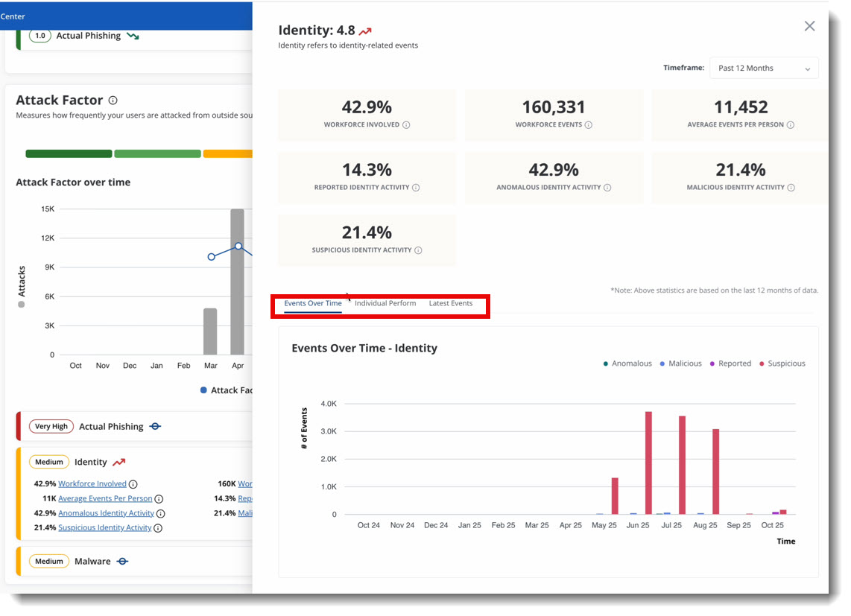Open the Timeframe dropdown
Screen dimensions: 851x616
tap(764, 68)
